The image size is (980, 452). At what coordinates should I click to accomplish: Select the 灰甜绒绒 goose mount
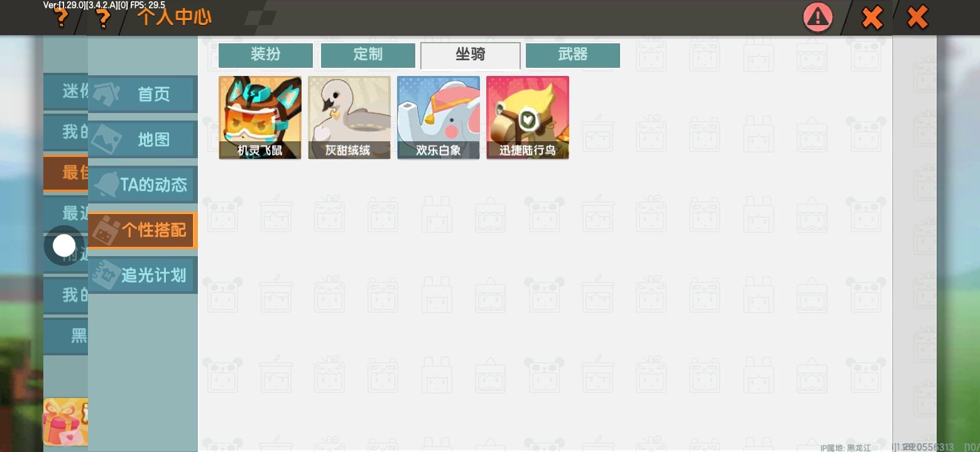tap(349, 117)
